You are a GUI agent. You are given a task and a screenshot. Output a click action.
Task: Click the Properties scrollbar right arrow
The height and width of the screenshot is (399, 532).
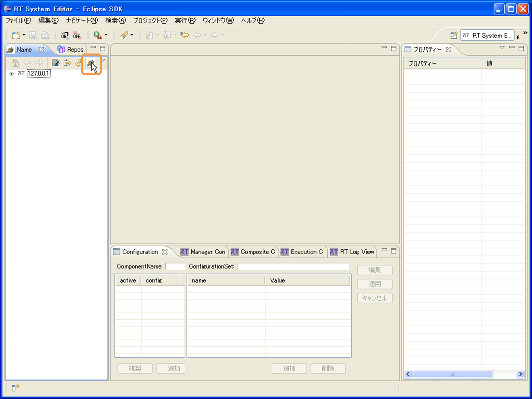point(520,374)
